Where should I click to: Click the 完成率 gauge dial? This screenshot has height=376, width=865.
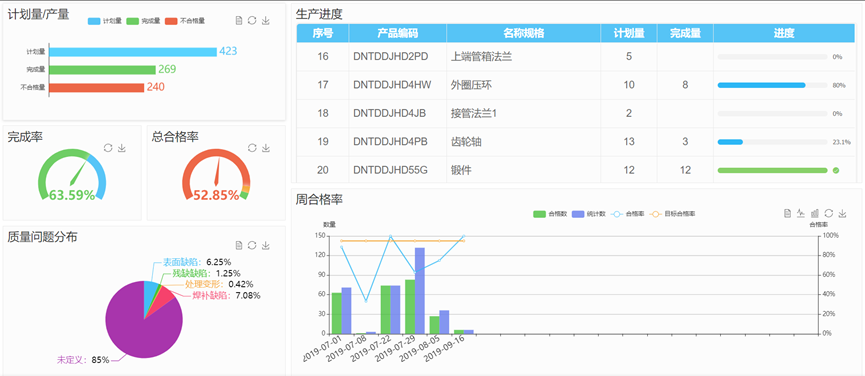(72, 175)
